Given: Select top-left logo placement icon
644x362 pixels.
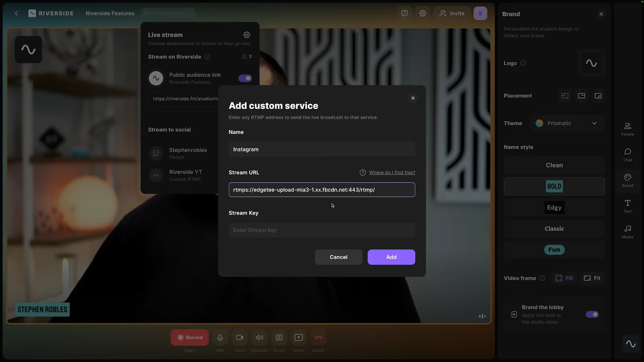Looking at the screenshot, I should pyautogui.click(x=565, y=96).
